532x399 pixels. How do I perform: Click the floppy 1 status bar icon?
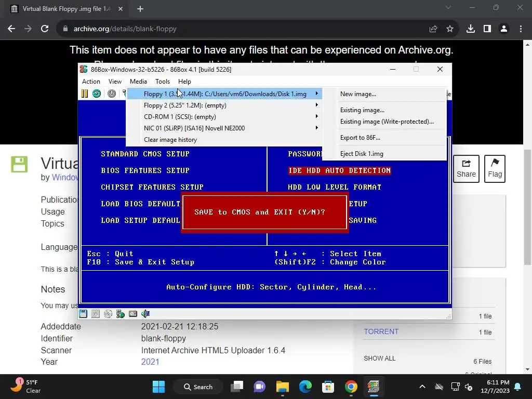pos(83,314)
